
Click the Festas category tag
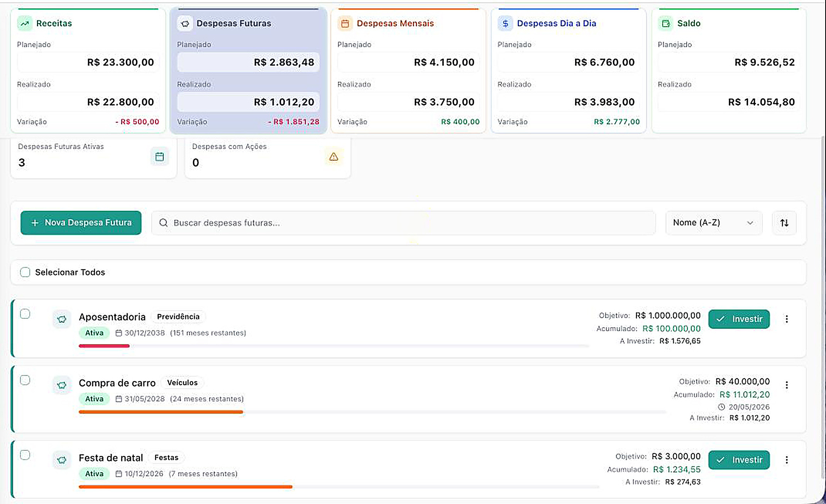pos(166,458)
